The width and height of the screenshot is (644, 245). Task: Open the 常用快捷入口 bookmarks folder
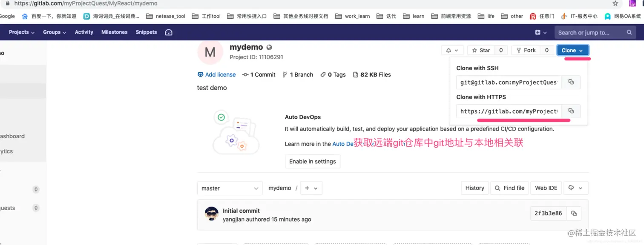tap(247, 16)
